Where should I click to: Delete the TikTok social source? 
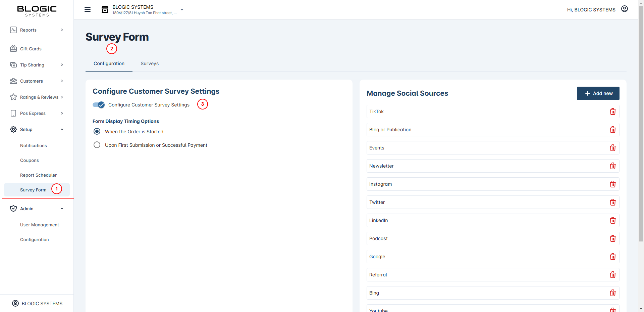tap(613, 112)
